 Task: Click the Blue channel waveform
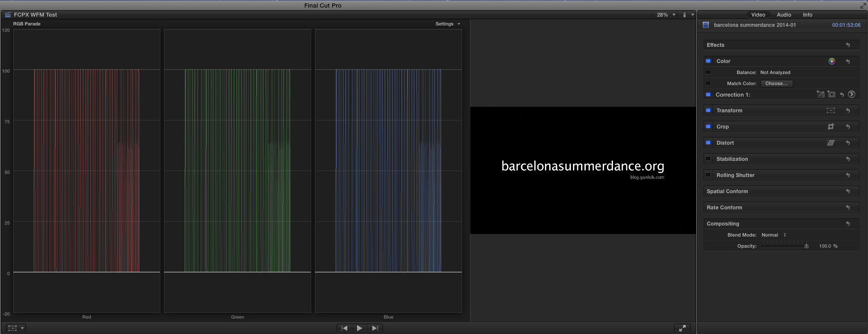click(389, 171)
